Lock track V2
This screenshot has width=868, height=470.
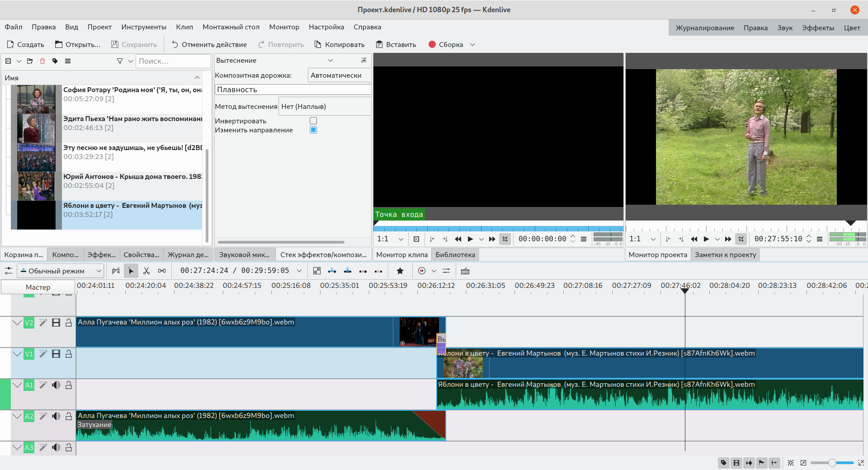[69, 323]
